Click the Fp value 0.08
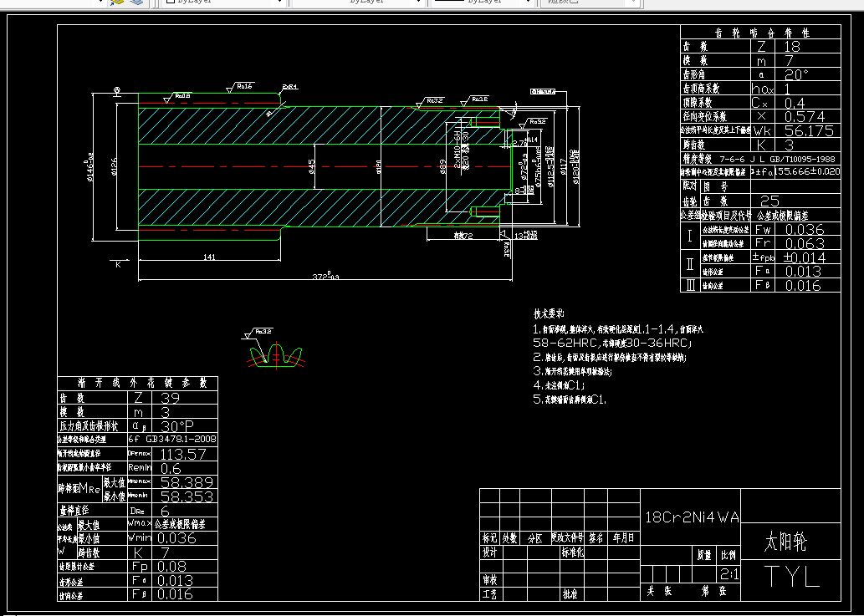Image resolution: width=864 pixels, height=616 pixels. click(x=172, y=567)
